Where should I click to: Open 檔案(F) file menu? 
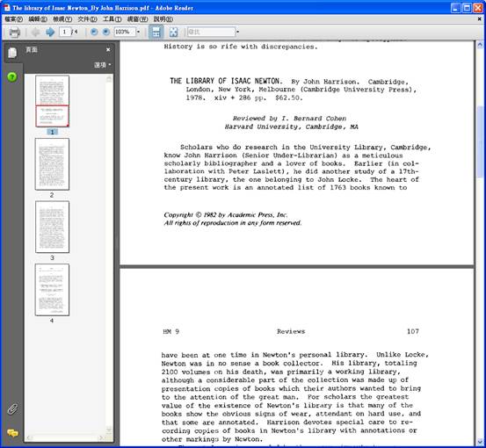pos(14,19)
